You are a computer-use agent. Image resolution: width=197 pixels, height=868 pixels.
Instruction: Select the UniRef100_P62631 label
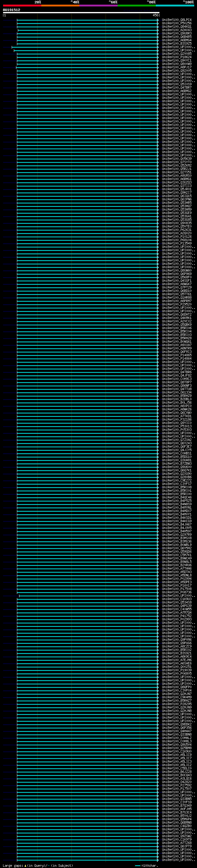coord(176,230)
